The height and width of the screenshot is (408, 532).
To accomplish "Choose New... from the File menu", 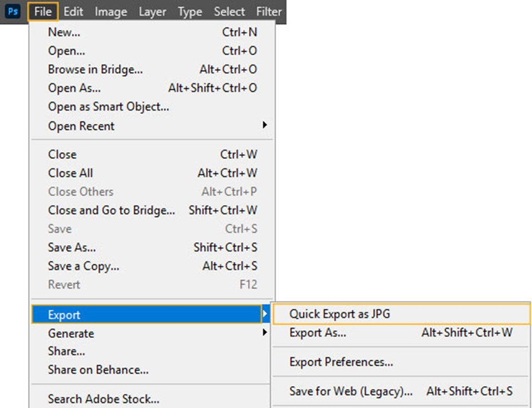I will (x=64, y=32).
